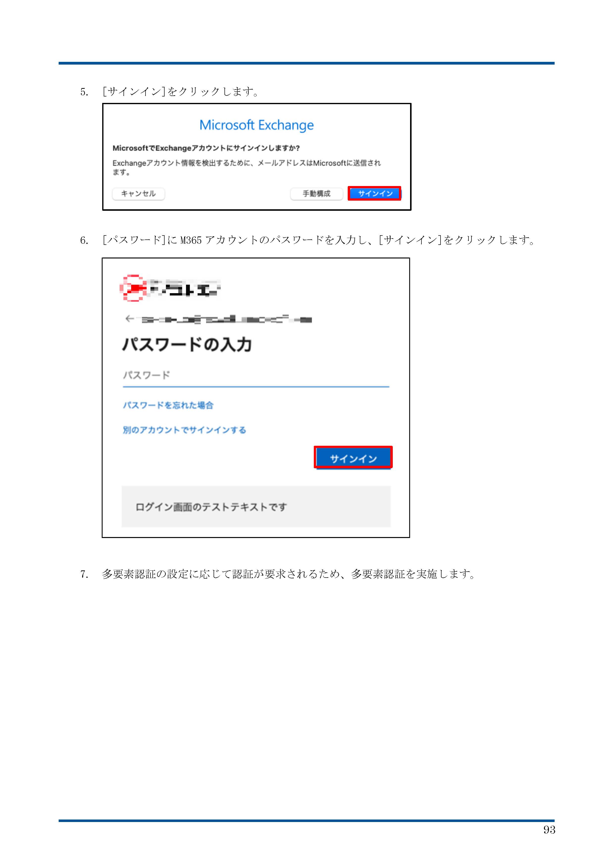Click the ログイン画面のテストテキストです banner

coord(256,506)
